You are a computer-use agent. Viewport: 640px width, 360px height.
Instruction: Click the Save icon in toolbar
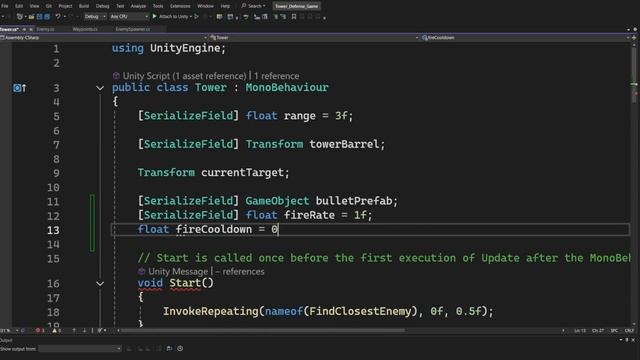40,17
